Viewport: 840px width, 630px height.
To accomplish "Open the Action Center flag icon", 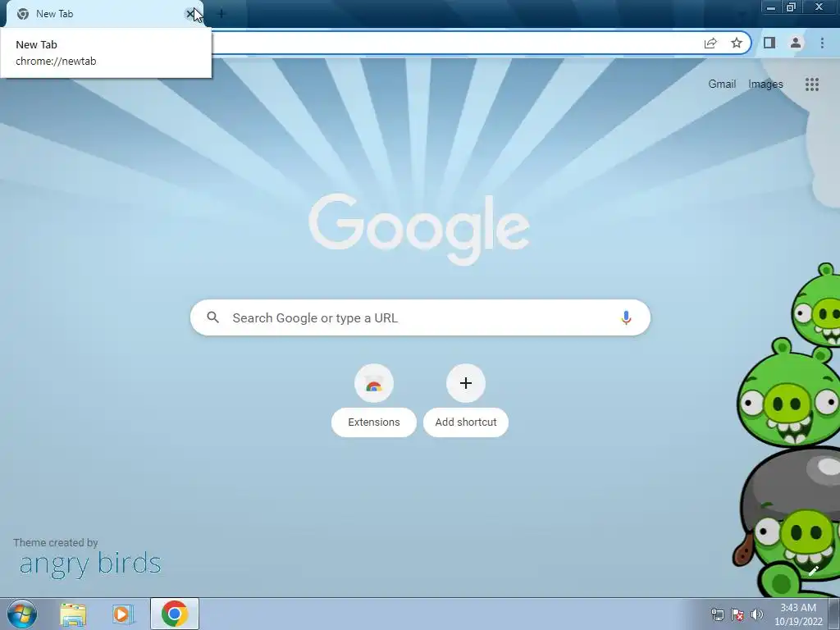I will 737,614.
